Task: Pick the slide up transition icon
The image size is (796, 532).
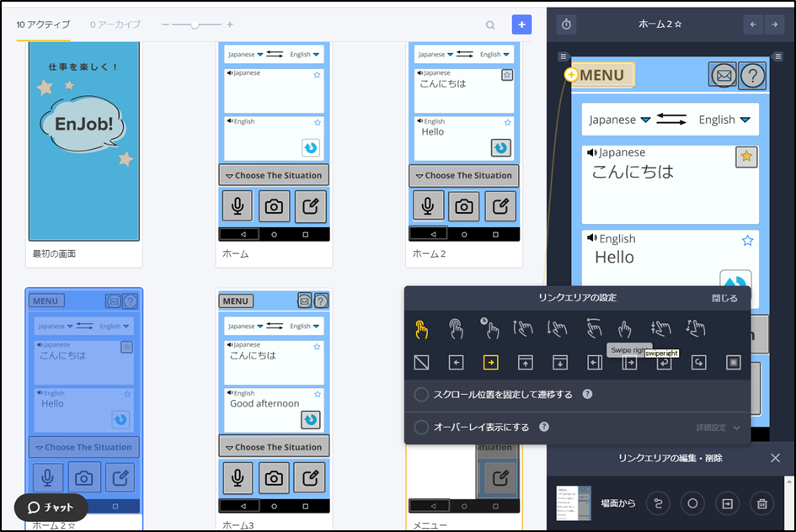Action: pyautogui.click(x=526, y=362)
